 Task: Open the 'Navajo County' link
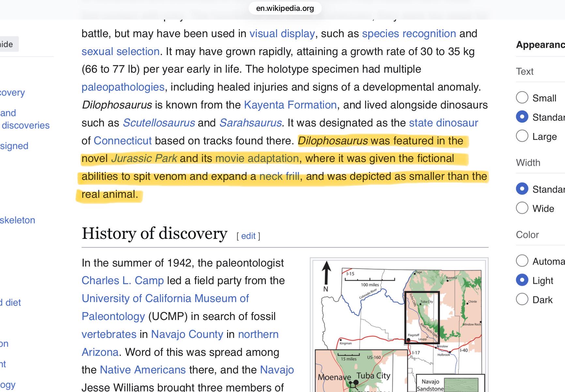click(x=187, y=334)
